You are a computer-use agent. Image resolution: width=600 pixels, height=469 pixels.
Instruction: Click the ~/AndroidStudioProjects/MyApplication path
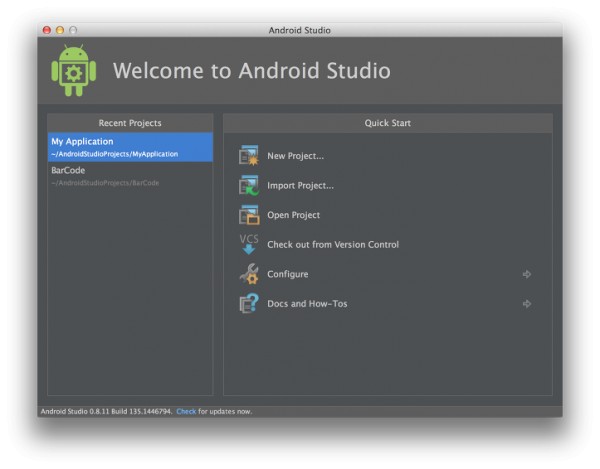(114, 154)
